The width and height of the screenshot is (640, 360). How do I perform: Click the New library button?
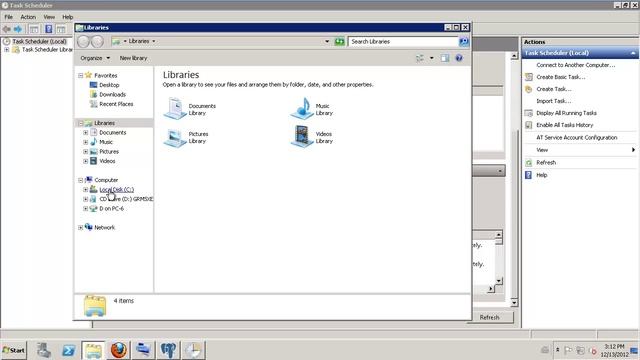pyautogui.click(x=133, y=58)
